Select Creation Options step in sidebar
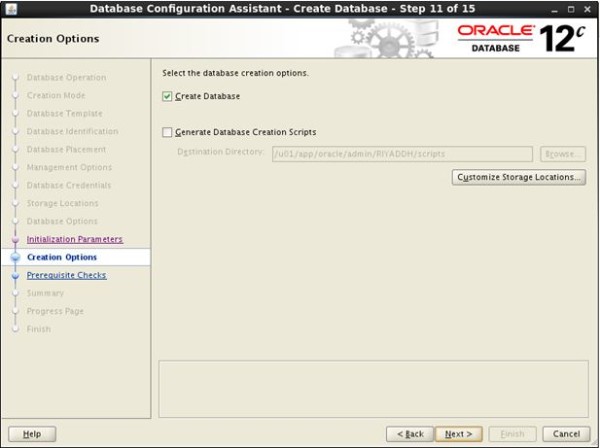This screenshot has height=448, width=600. point(62,257)
